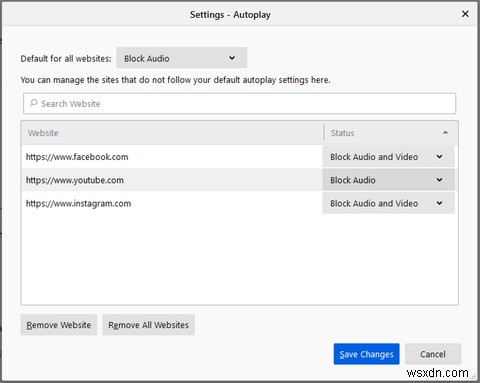Open the status dropdown for instagram.com
This screenshot has height=383, width=480.
pos(388,203)
